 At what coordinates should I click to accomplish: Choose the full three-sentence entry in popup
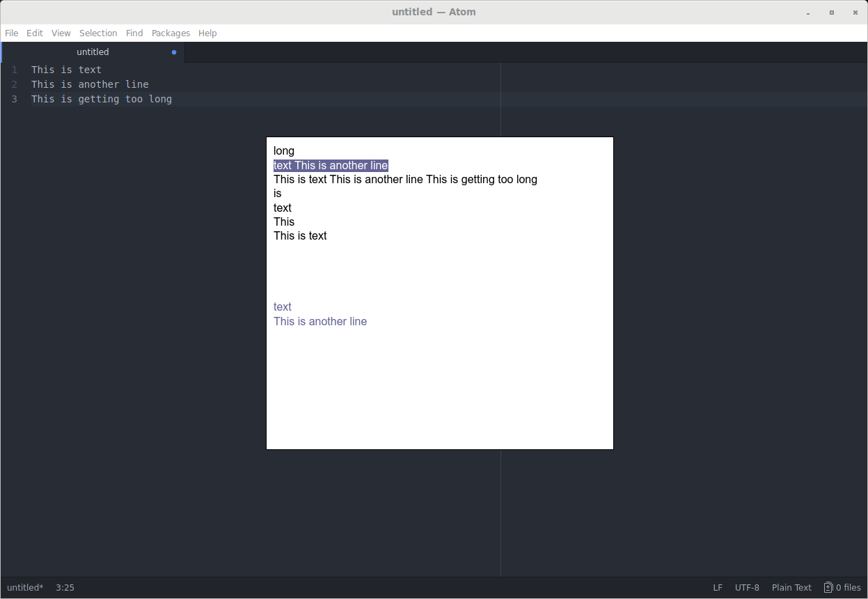click(x=405, y=180)
